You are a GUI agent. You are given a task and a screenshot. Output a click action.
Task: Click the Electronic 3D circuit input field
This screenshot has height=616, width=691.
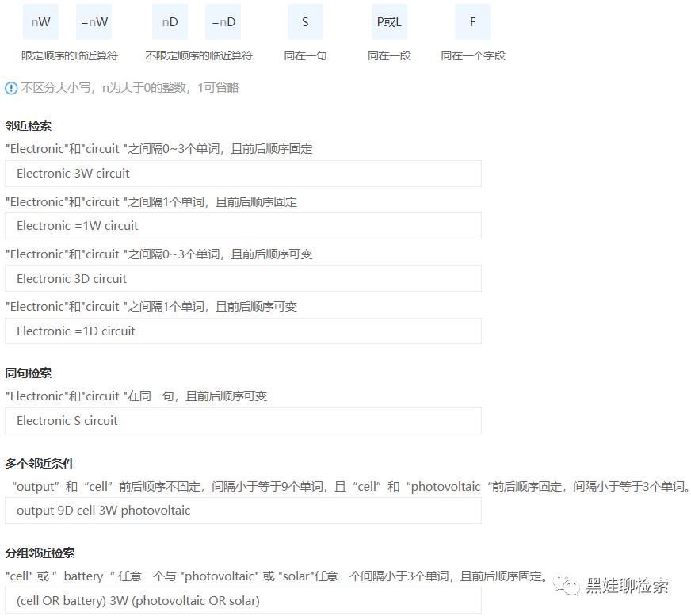pos(243,278)
